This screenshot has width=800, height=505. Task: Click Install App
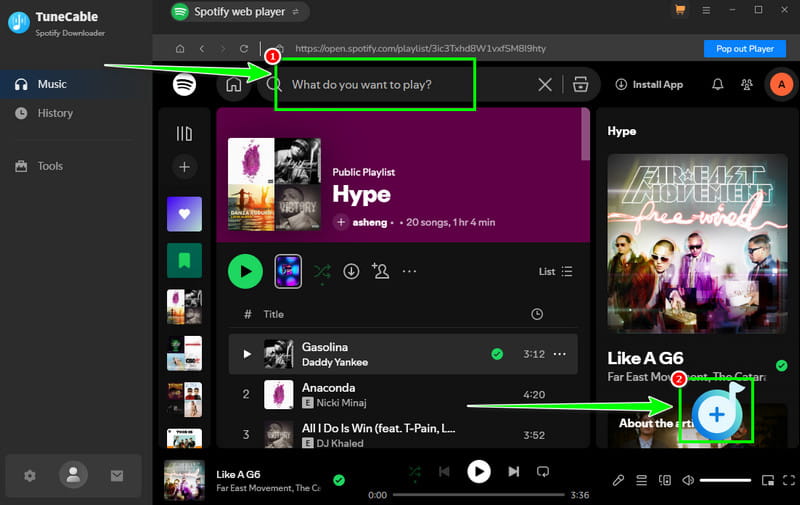tap(649, 85)
